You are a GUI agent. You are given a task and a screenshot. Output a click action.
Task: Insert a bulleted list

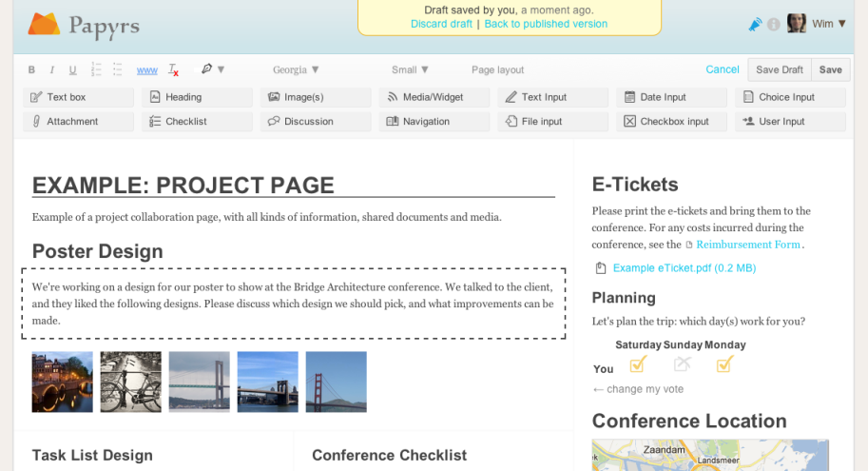[x=118, y=69]
